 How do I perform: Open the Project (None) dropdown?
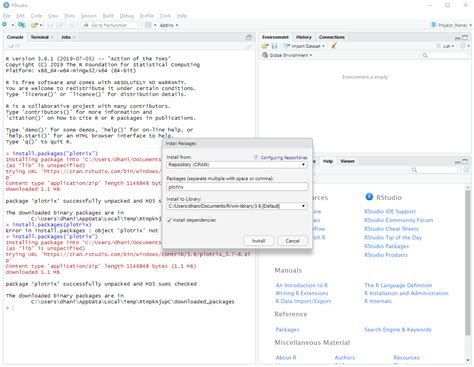tap(452, 25)
